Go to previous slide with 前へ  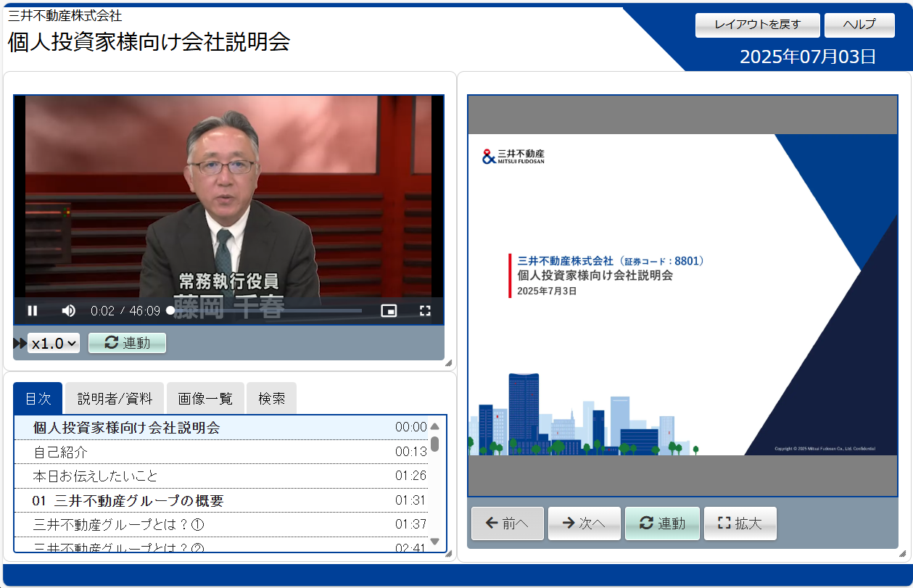pos(508,523)
